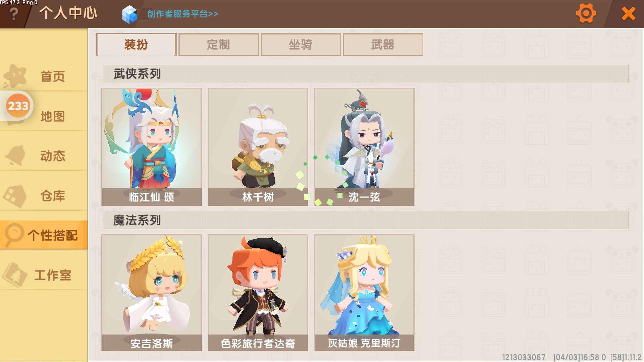Screen dimensions: 644x362
Task: Click the blue cube creator platform icon
Action: tap(129, 14)
